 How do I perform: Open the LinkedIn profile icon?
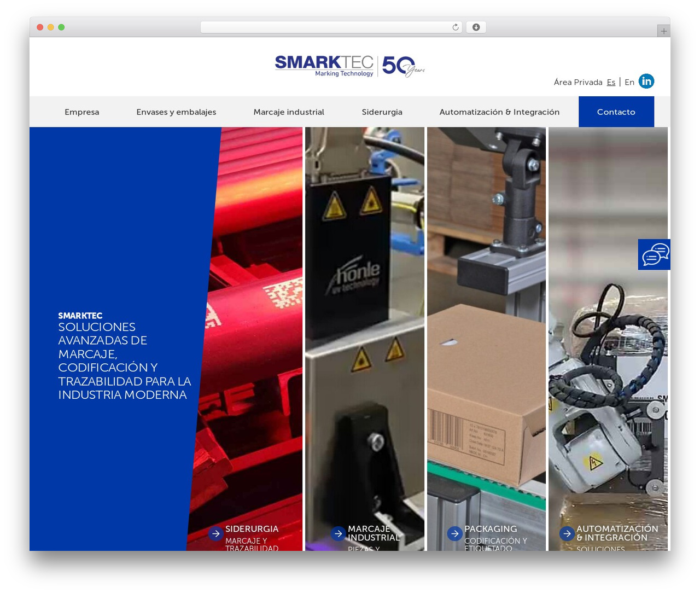pos(646,81)
